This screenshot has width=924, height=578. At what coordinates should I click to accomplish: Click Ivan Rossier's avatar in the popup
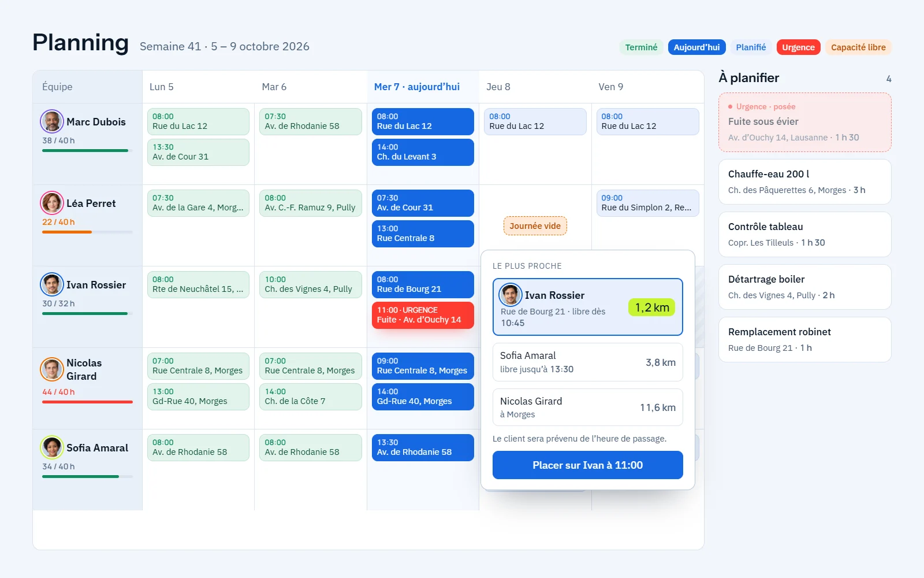(511, 295)
